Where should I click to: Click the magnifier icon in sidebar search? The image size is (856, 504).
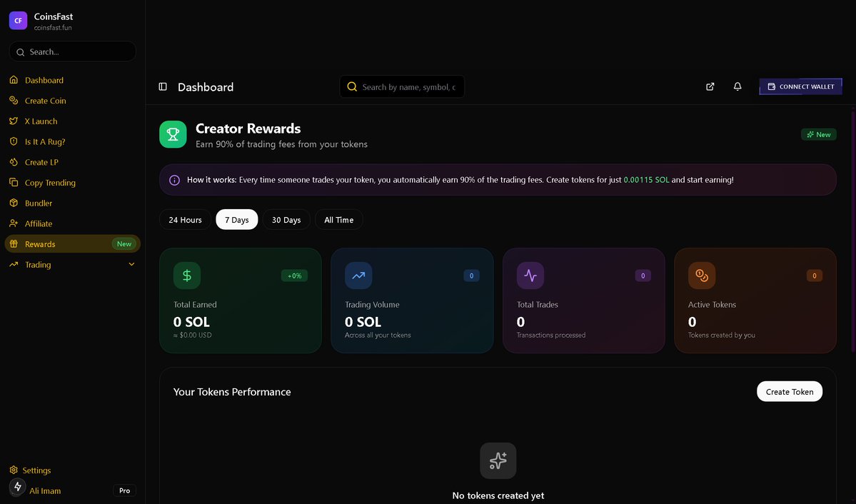click(20, 52)
